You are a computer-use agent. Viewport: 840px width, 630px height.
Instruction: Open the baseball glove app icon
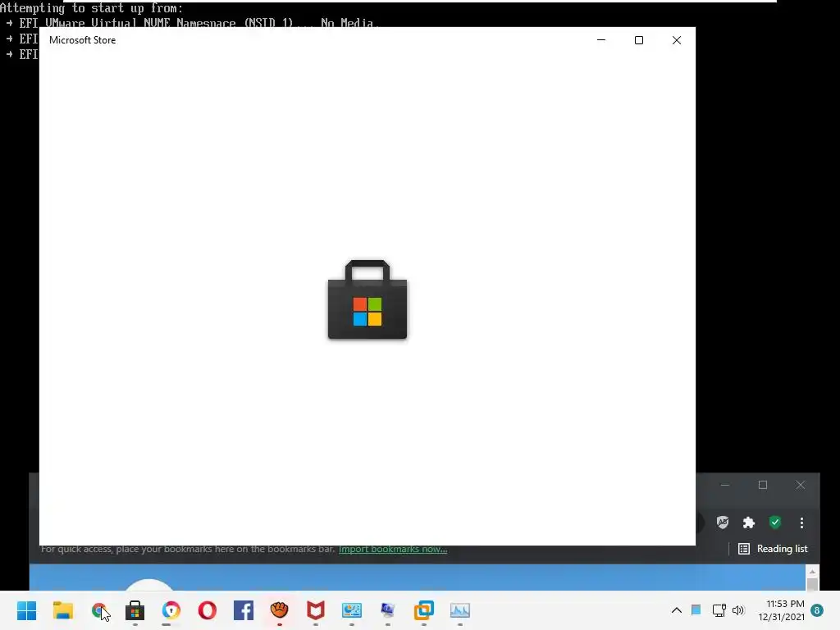[279, 609]
